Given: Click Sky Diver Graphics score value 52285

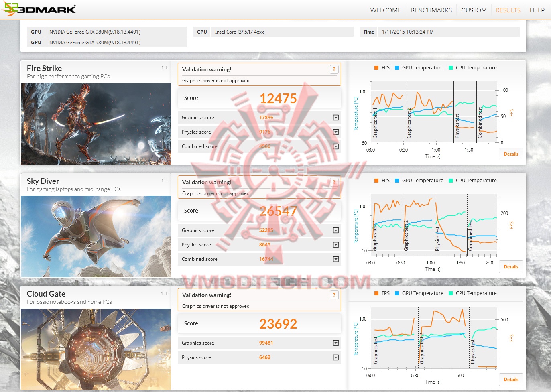Looking at the screenshot, I should pos(266,230).
